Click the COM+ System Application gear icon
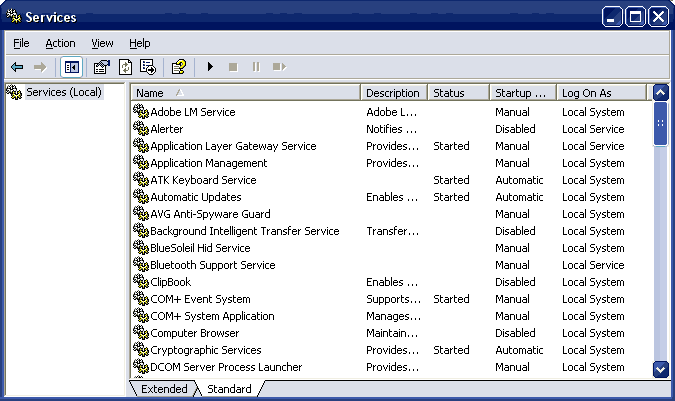Viewport: 675px width, 401px height. (141, 315)
